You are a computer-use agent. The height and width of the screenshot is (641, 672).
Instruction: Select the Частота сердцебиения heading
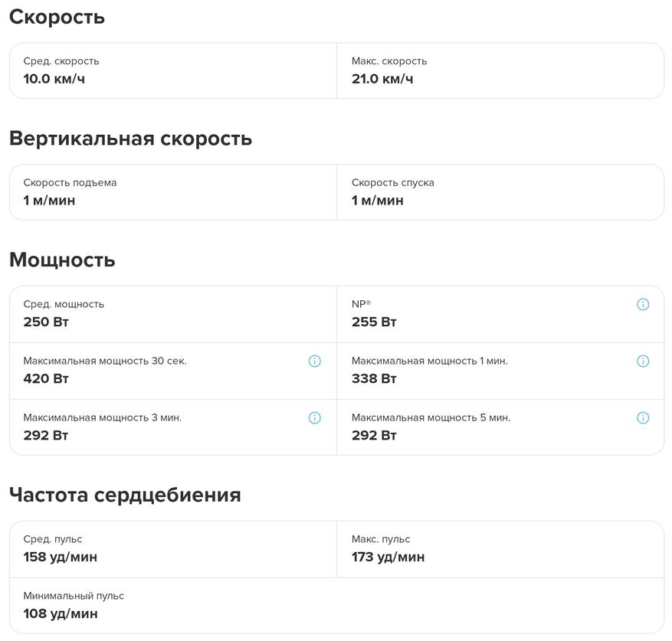[125, 495]
